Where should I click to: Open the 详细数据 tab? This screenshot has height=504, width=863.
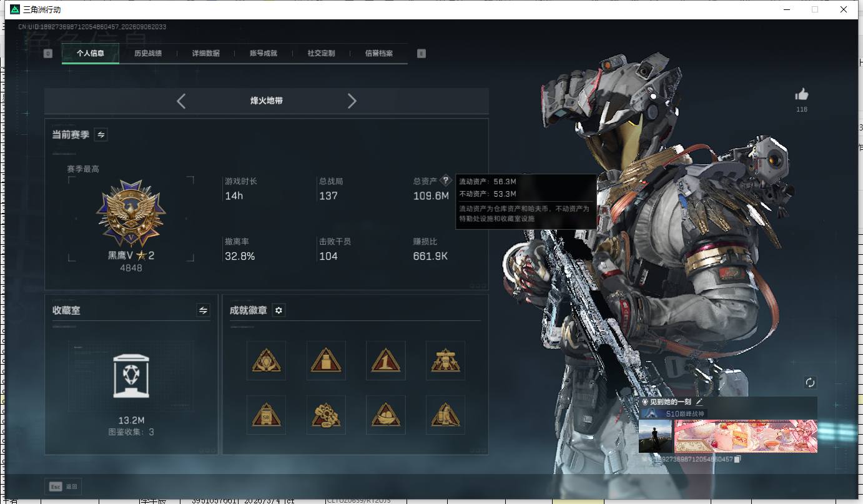206,54
